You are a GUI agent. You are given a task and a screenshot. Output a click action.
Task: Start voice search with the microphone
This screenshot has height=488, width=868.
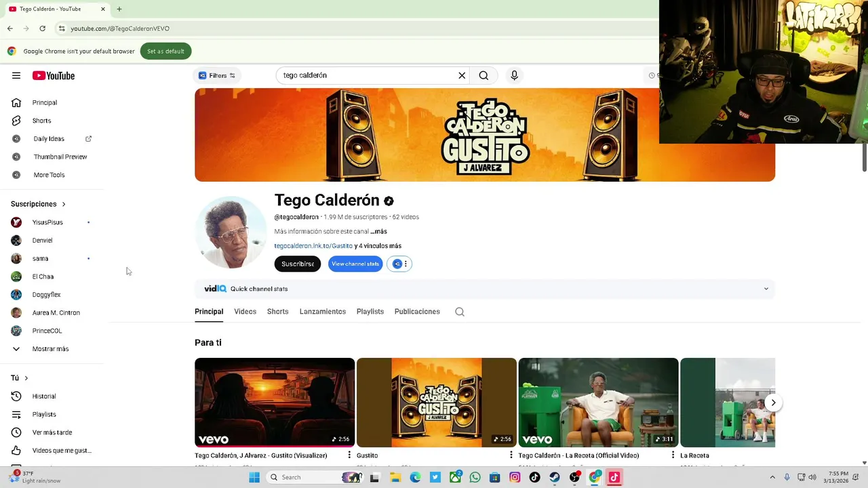click(x=514, y=75)
